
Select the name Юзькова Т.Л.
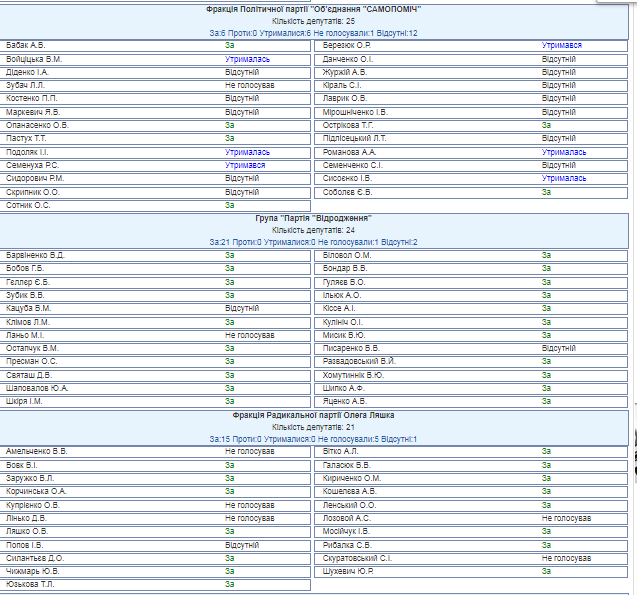[x=30, y=584]
